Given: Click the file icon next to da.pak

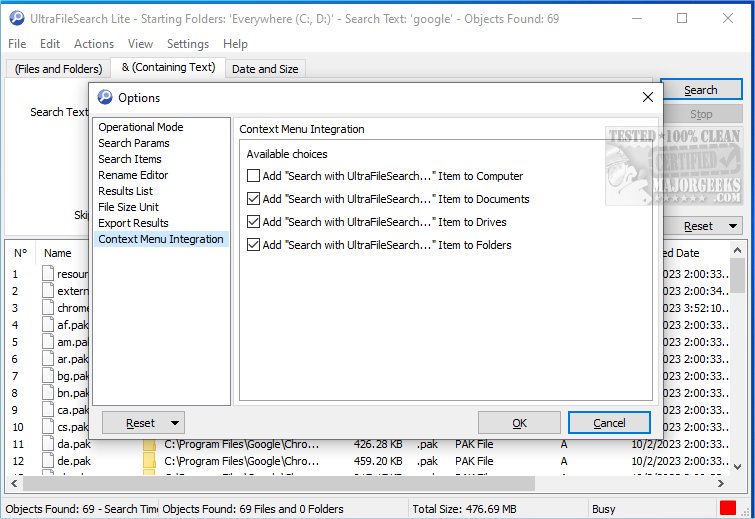Looking at the screenshot, I should point(48,443).
